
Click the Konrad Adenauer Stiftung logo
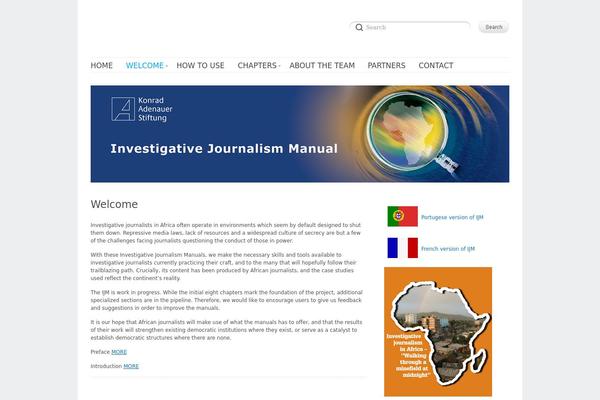point(142,109)
